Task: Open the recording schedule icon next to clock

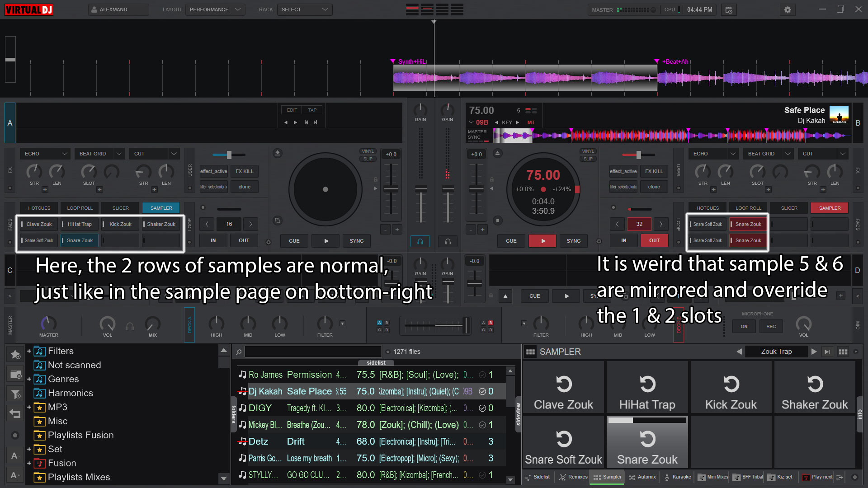Action: (x=729, y=9)
